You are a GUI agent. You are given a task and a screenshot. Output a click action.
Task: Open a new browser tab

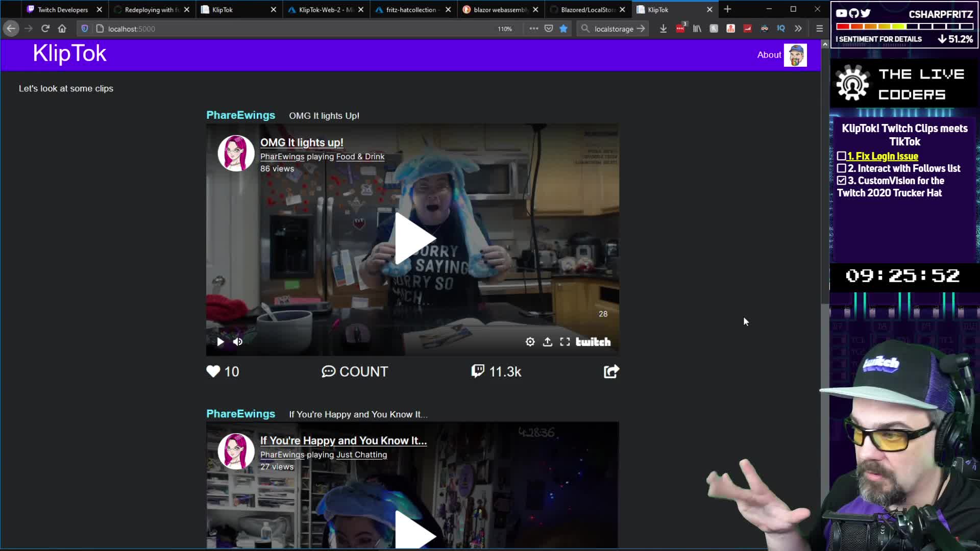click(727, 9)
